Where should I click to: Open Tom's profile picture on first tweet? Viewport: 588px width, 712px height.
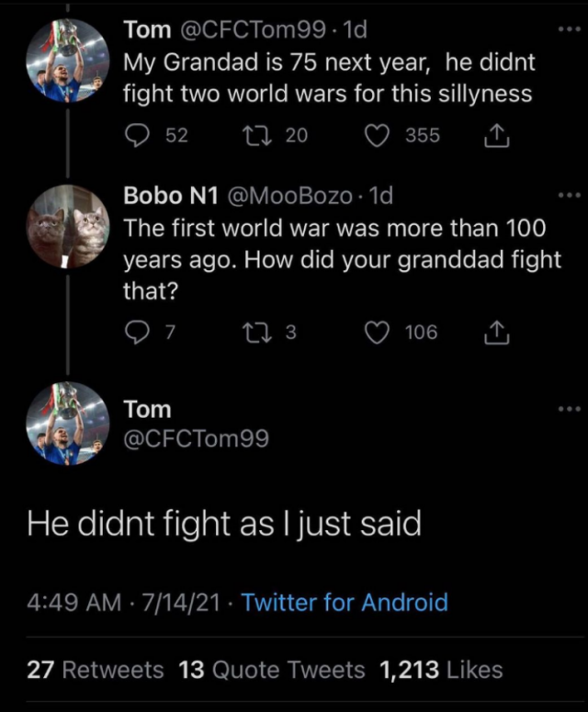pyautogui.click(x=64, y=57)
